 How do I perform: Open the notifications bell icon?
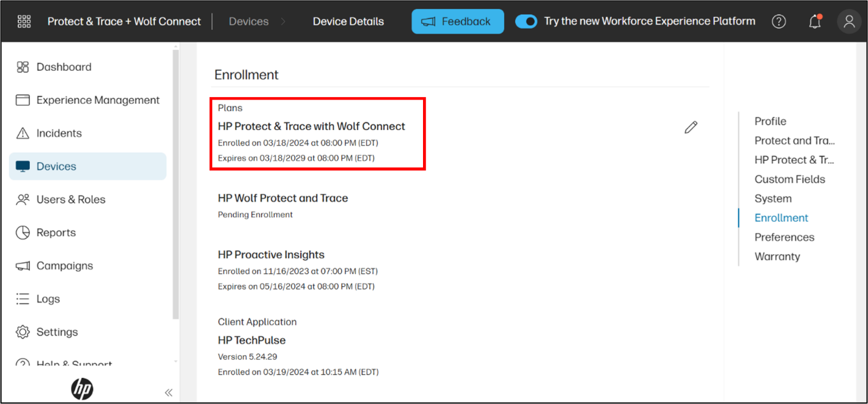point(814,21)
